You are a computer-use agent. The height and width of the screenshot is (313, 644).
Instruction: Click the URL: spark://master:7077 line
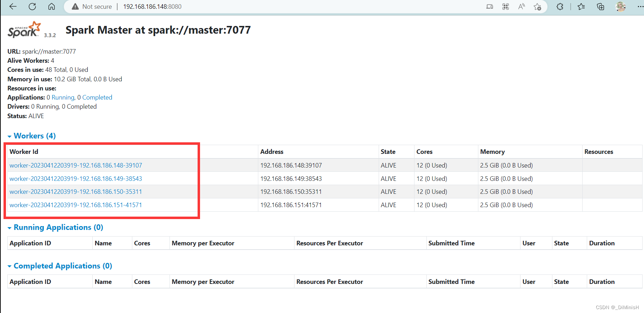41,52
